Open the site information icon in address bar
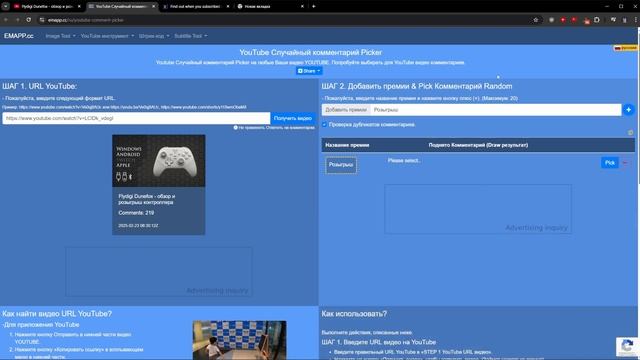Viewport: 640px width, 360px height. click(42, 20)
